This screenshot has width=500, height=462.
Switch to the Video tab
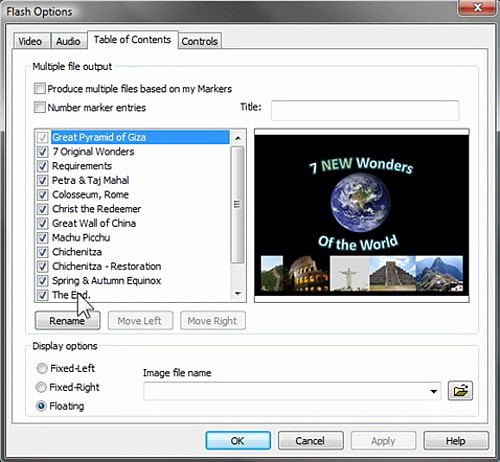(x=30, y=41)
